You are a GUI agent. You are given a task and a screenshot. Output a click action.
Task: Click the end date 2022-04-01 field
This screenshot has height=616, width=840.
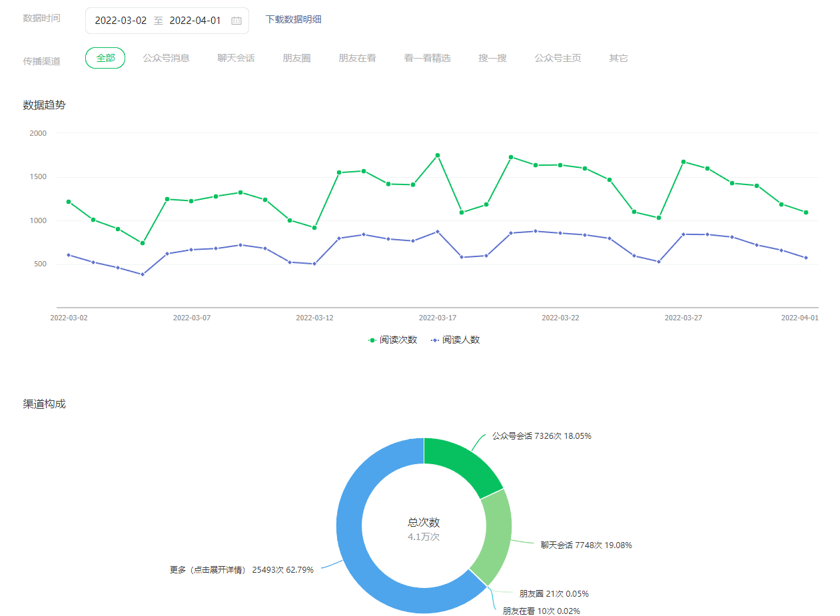(x=195, y=21)
